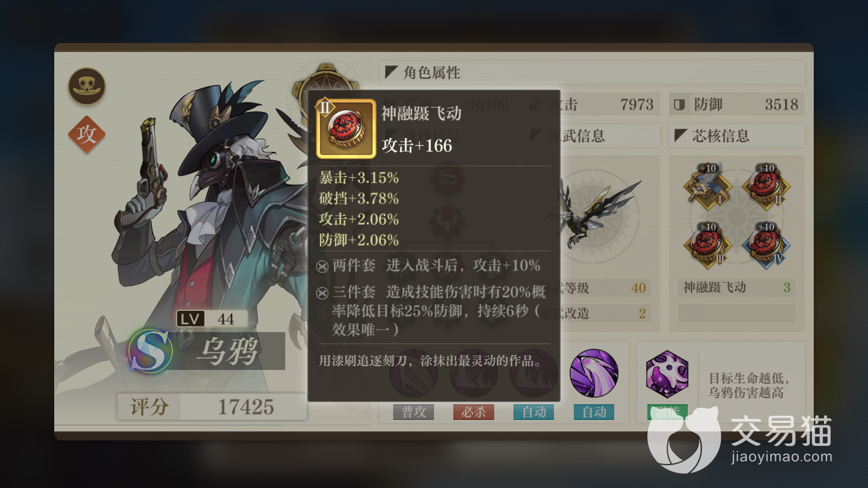Tap the purple hexagon passive skill icon
This screenshot has width=868, height=488.
[667, 375]
